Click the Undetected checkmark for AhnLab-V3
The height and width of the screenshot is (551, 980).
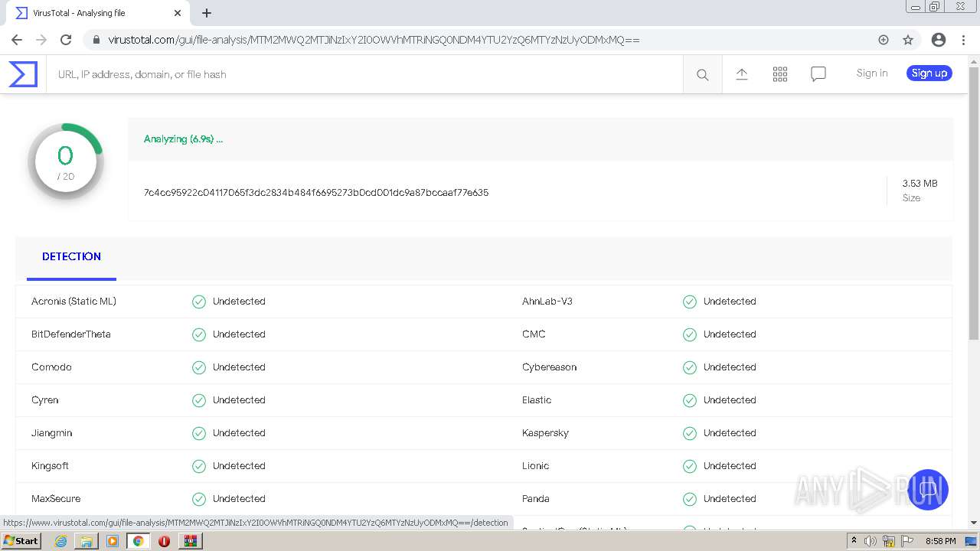[x=690, y=302]
